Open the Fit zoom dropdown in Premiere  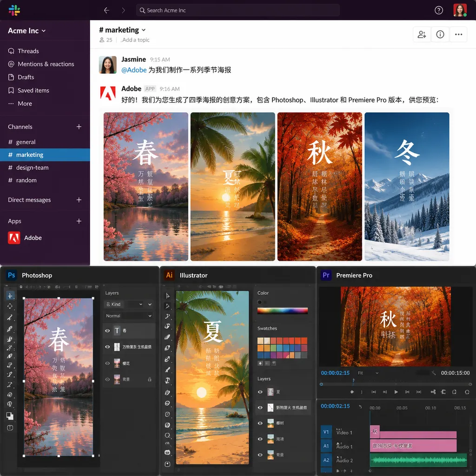tap(368, 373)
